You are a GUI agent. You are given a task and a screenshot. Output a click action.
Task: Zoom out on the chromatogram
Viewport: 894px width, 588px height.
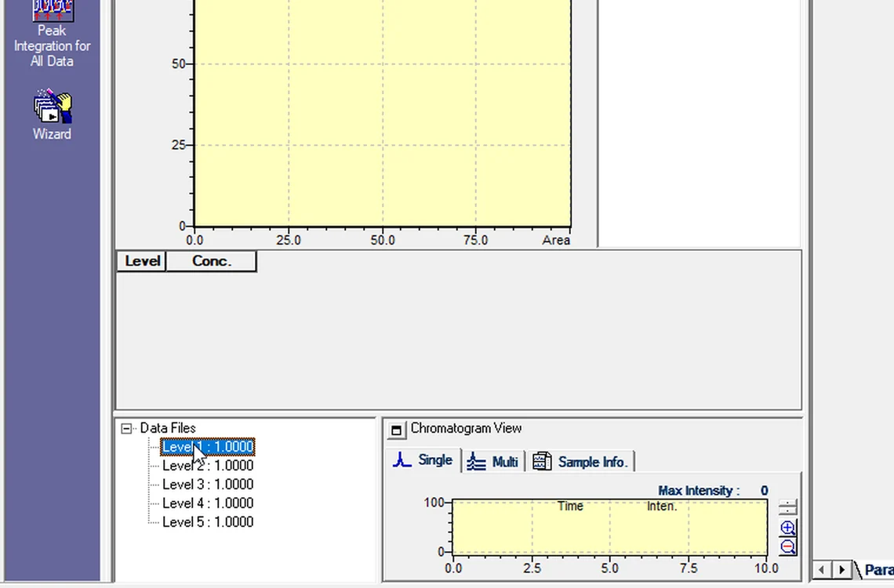tap(787, 547)
